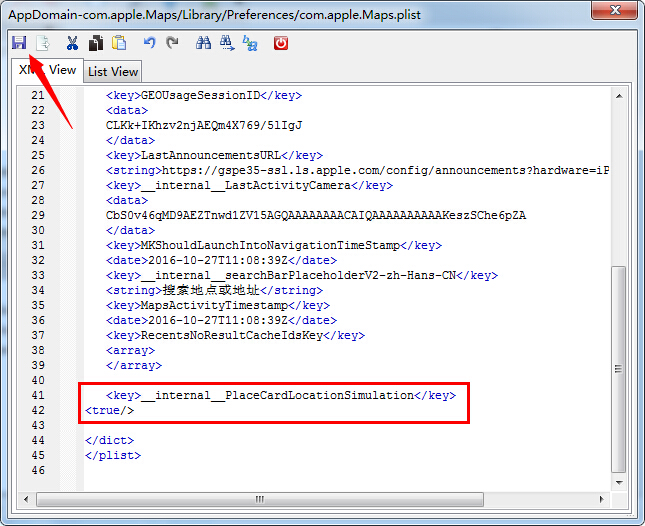This screenshot has width=645, height=526.
Task: Click line number 46 in the gutter
Action: (38, 470)
